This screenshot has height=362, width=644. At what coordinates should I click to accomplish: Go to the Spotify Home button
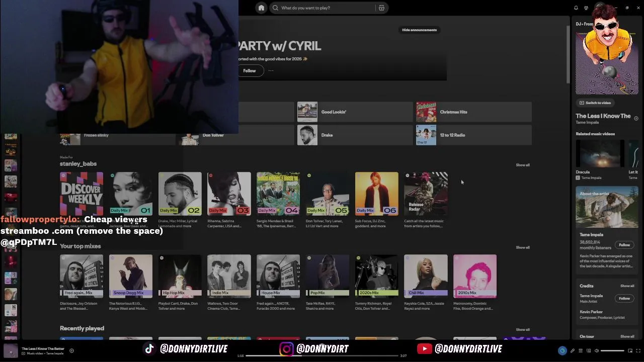tap(261, 8)
